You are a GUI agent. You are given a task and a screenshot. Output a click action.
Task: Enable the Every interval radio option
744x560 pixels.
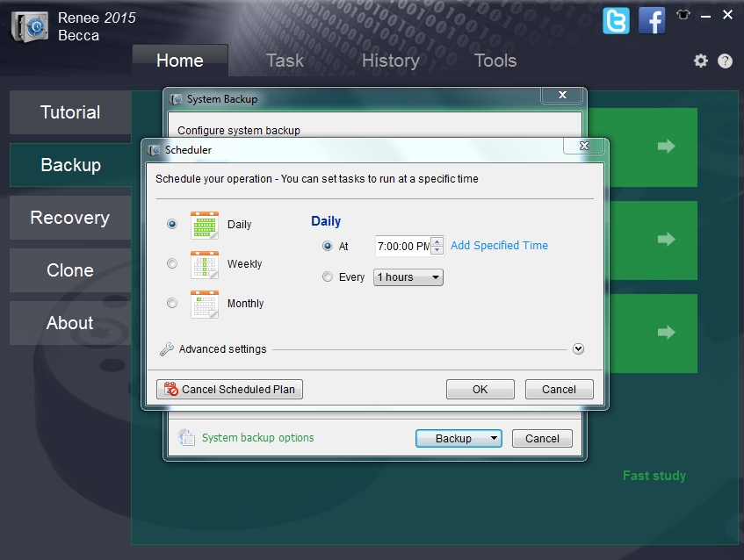point(326,276)
